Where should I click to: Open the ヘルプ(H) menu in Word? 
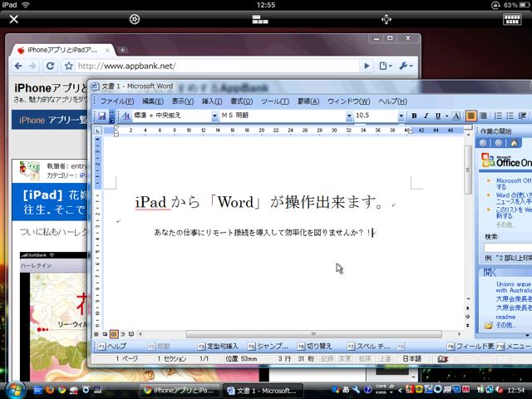pyautogui.click(x=392, y=101)
